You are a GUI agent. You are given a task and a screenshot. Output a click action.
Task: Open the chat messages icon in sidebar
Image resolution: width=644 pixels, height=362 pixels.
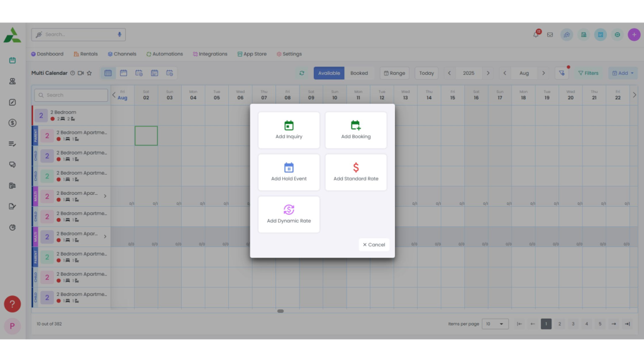[x=13, y=165]
